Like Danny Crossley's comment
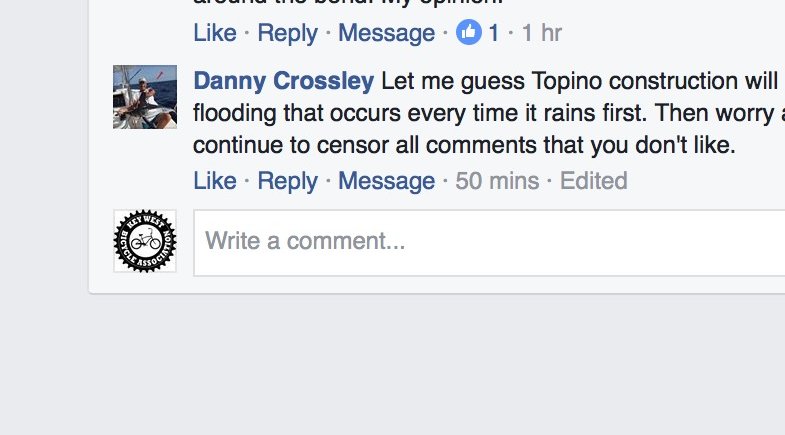Viewport: 785px width, 435px height. click(215, 181)
